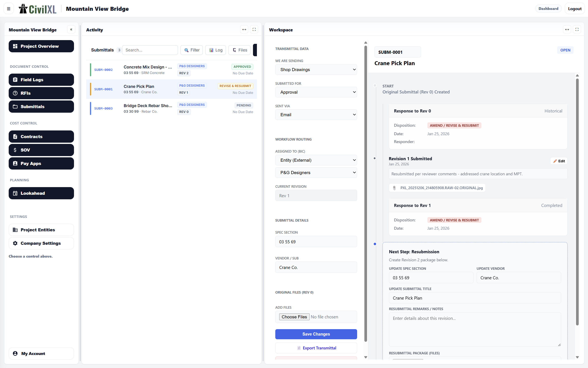Viewport: 588px width, 368px height.
Task: Open the Log chart button
Action: [216, 50]
